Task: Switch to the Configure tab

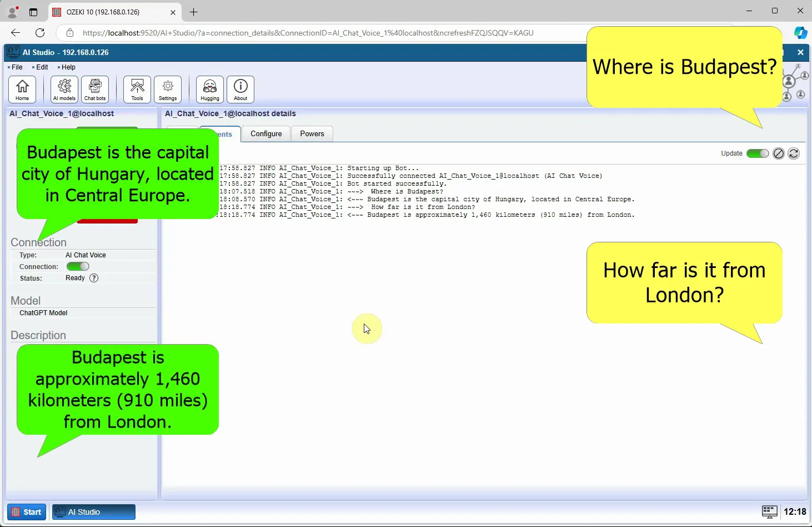Action: click(266, 134)
